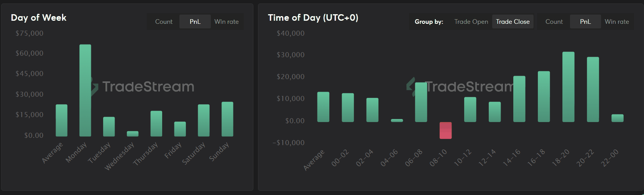644x195 pixels.
Task: Click the 04–06 time slot bar
Action: point(397,121)
